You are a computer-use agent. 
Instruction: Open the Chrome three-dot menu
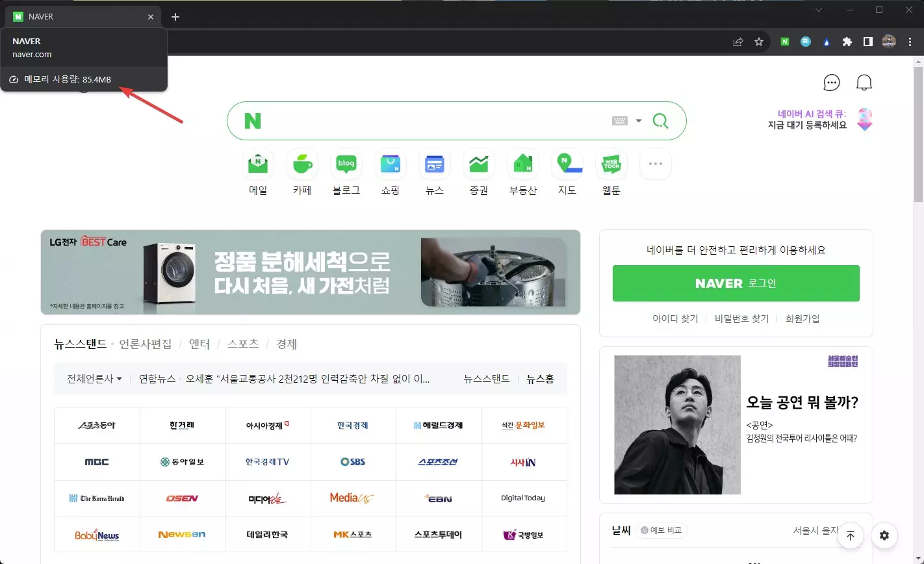910,42
